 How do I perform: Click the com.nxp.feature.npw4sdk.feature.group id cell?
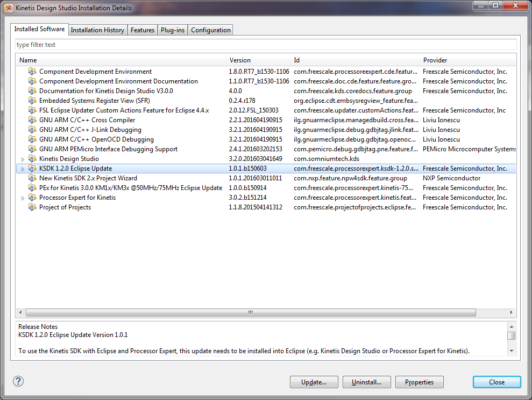point(351,178)
